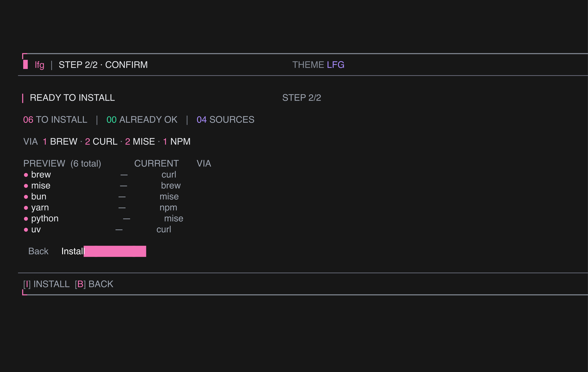Click 2 CURL in the VIA summary

point(101,141)
